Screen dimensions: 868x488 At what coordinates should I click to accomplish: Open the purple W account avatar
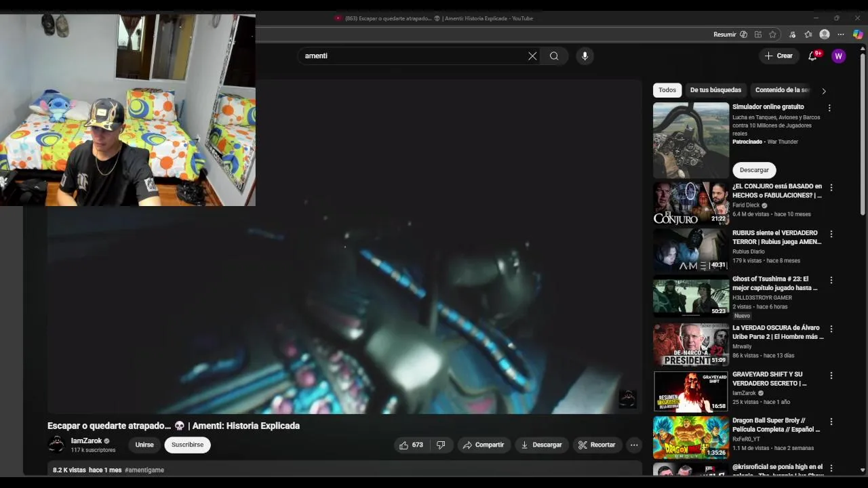pyautogui.click(x=839, y=56)
